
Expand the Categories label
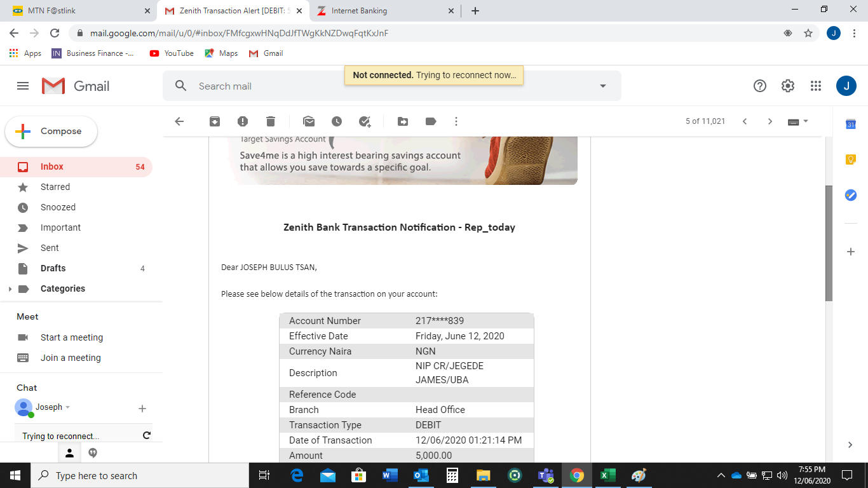click(10, 288)
